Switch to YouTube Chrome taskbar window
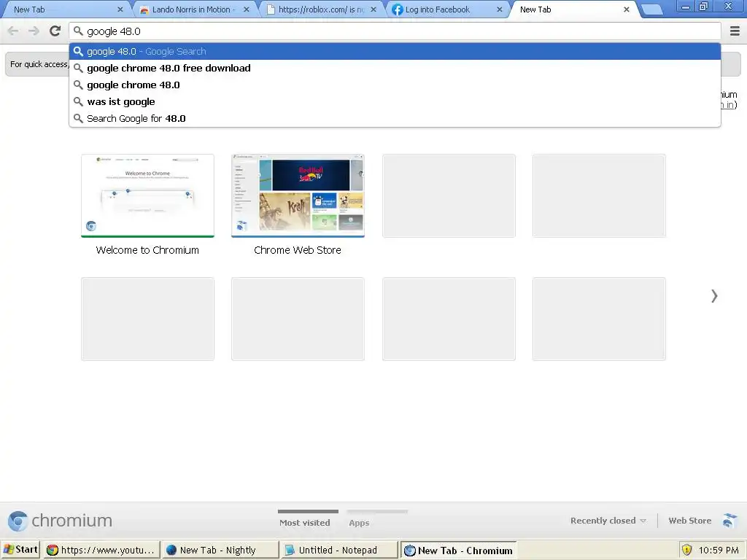The width and height of the screenshot is (747, 560). click(101, 550)
